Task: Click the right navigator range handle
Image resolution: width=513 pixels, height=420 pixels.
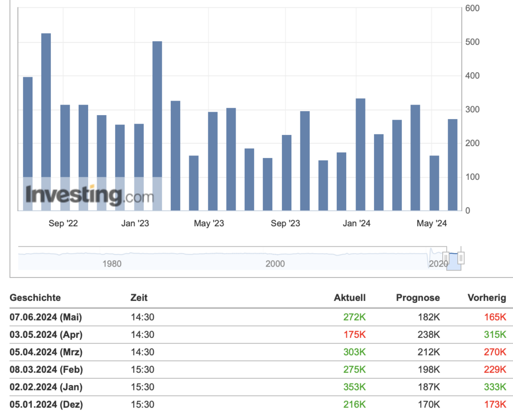Action: pyautogui.click(x=461, y=258)
